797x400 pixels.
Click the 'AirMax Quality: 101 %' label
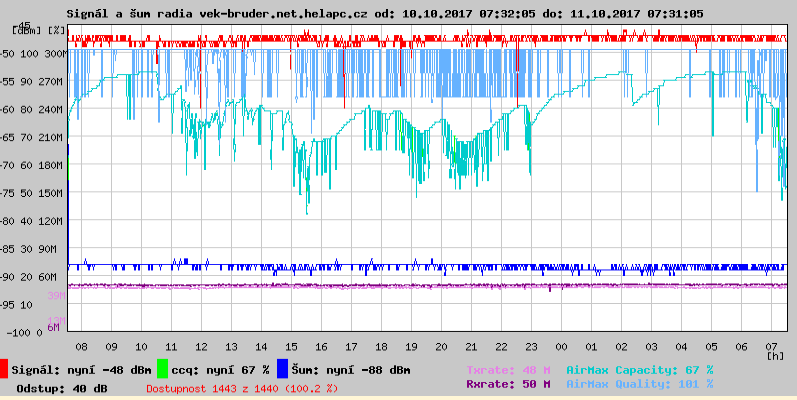tap(639, 384)
